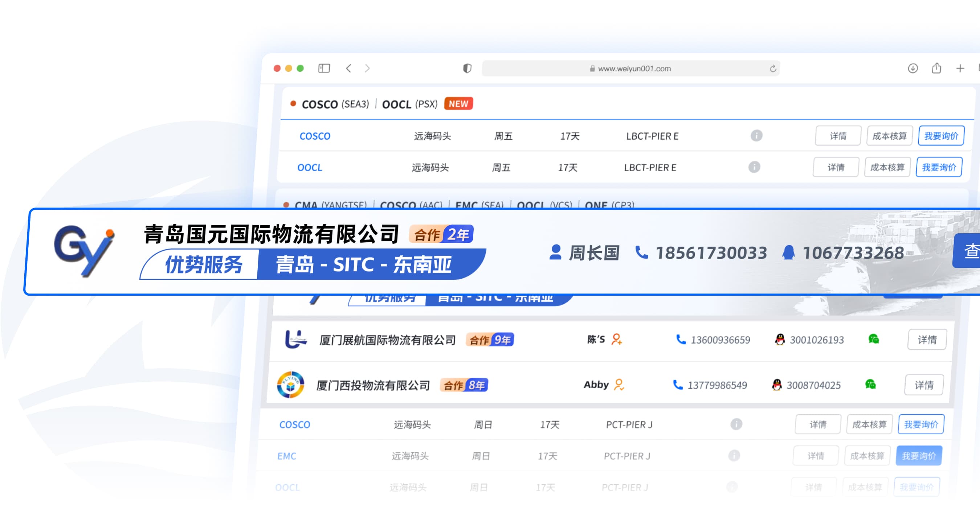Go forward with the browser forward arrow
The height and width of the screenshot is (505, 980).
(x=367, y=68)
